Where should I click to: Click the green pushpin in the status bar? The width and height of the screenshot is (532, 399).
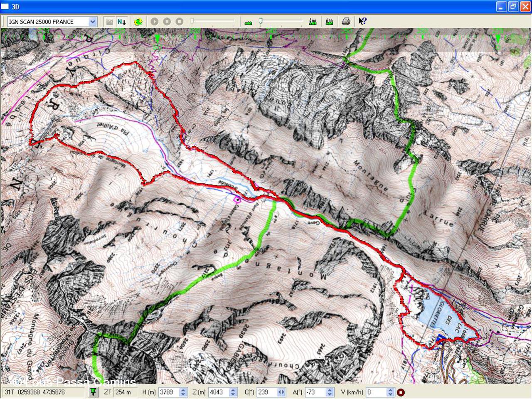pyautogui.click(x=94, y=392)
